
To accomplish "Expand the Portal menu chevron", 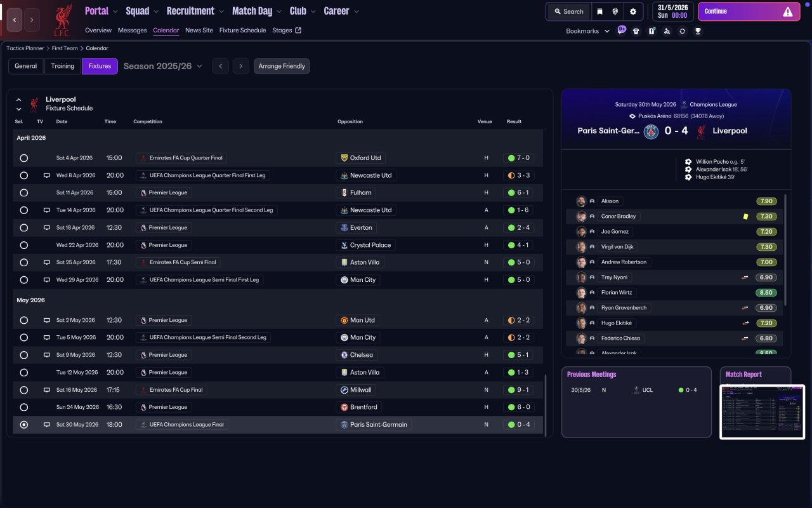I will [115, 11].
